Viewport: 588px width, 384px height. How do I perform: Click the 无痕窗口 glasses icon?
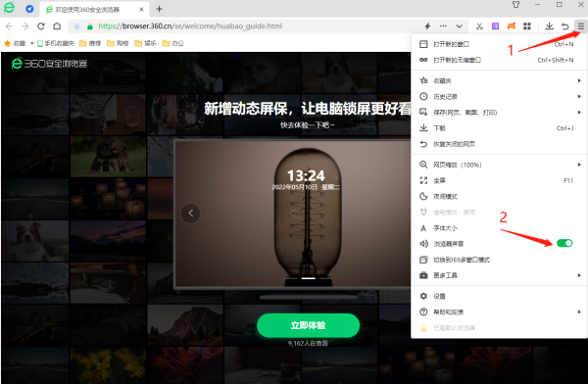(423, 60)
